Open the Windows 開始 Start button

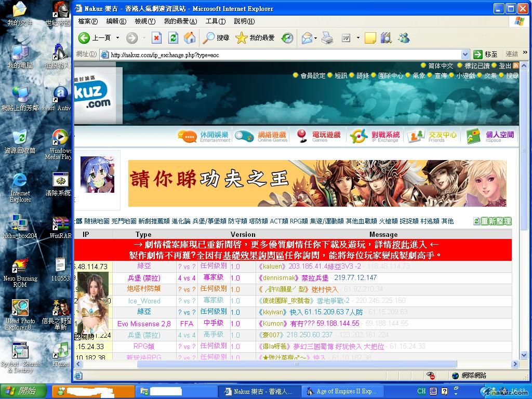click(x=23, y=391)
